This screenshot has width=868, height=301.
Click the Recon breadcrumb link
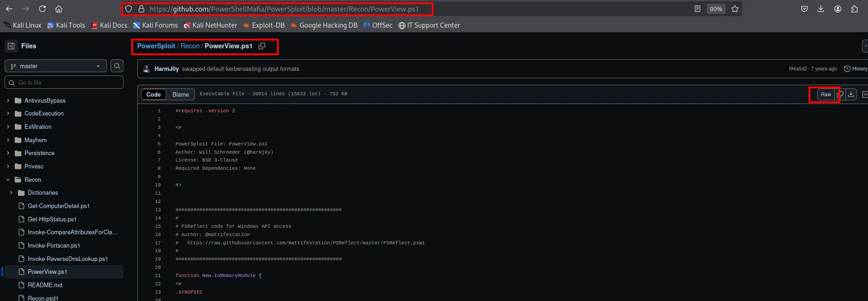click(190, 46)
